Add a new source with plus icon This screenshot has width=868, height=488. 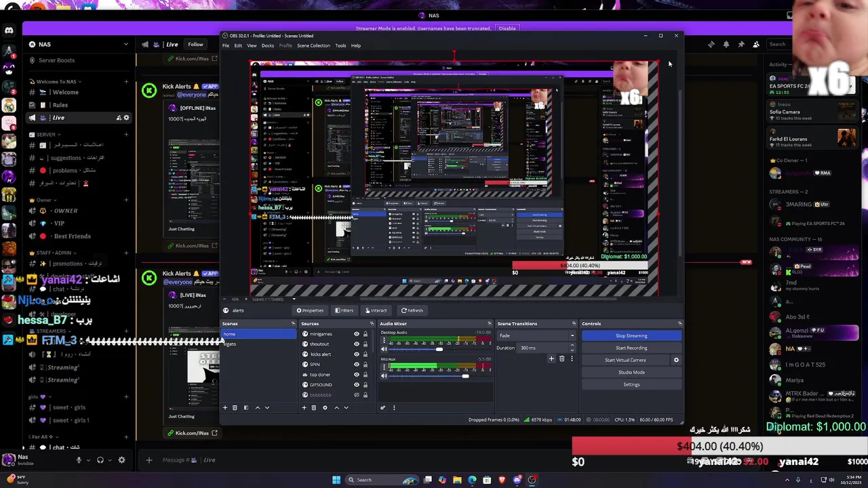[x=304, y=407]
